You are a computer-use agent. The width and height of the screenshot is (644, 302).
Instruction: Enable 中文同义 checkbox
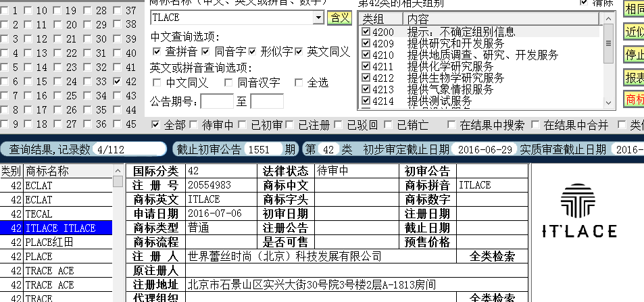[157, 82]
